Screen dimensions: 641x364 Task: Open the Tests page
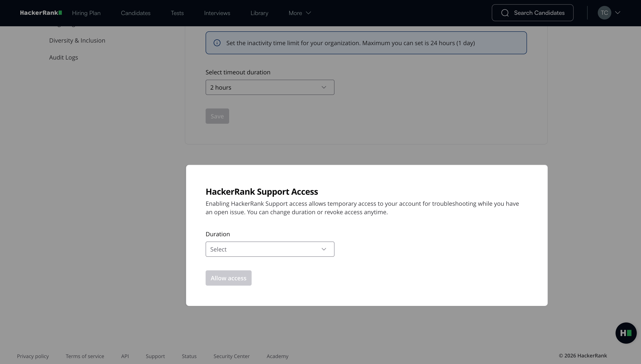point(177,13)
